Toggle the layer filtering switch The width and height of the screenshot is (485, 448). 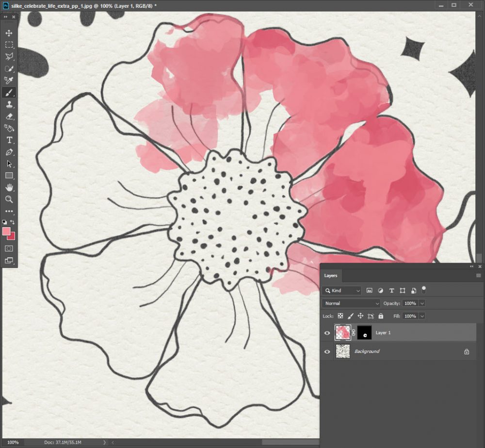424,290
